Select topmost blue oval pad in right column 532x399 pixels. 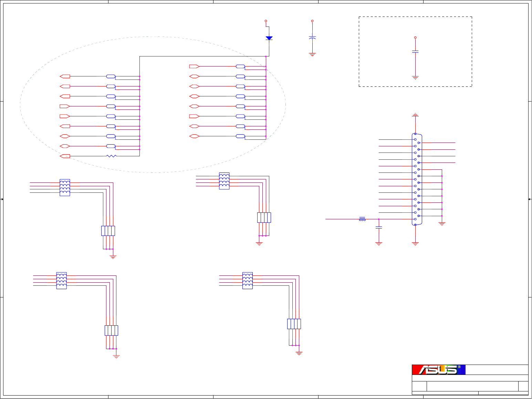(x=240, y=66)
